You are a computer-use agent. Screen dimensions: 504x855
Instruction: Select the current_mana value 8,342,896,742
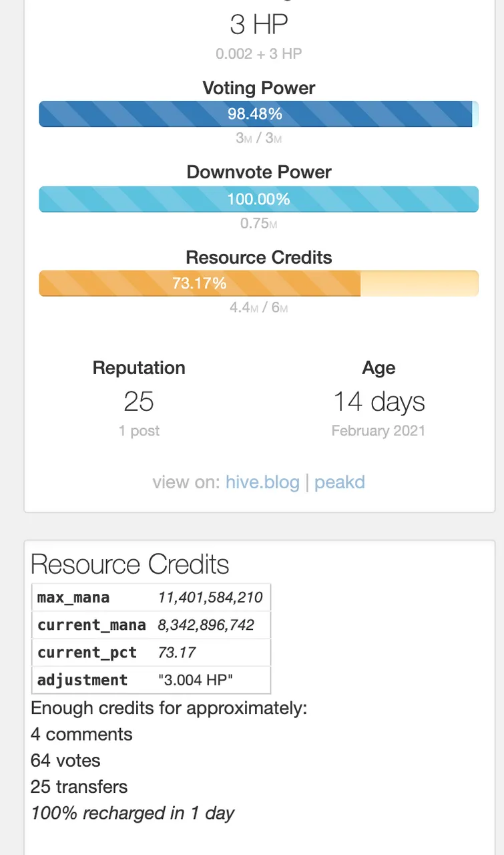pyautogui.click(x=206, y=625)
